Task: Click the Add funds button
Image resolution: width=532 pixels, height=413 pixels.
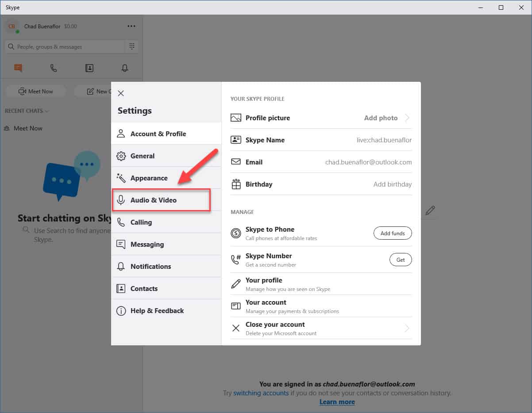Action: click(x=393, y=233)
